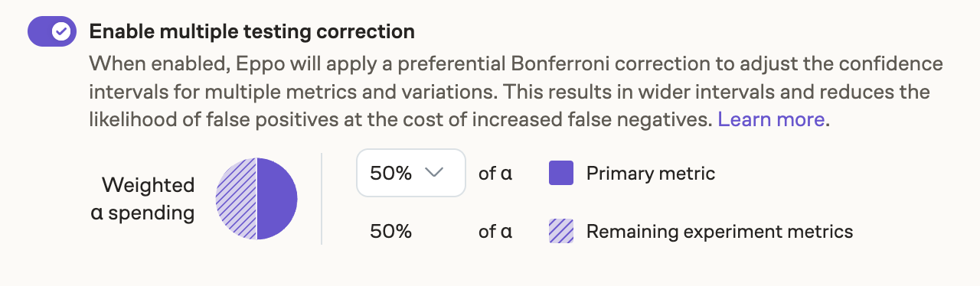Click the center of the α spending pie chart

[x=256, y=199]
